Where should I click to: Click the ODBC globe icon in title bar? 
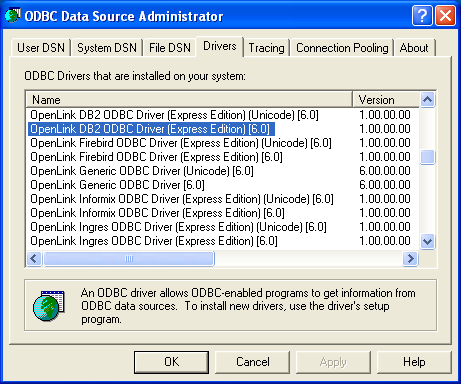point(12,16)
